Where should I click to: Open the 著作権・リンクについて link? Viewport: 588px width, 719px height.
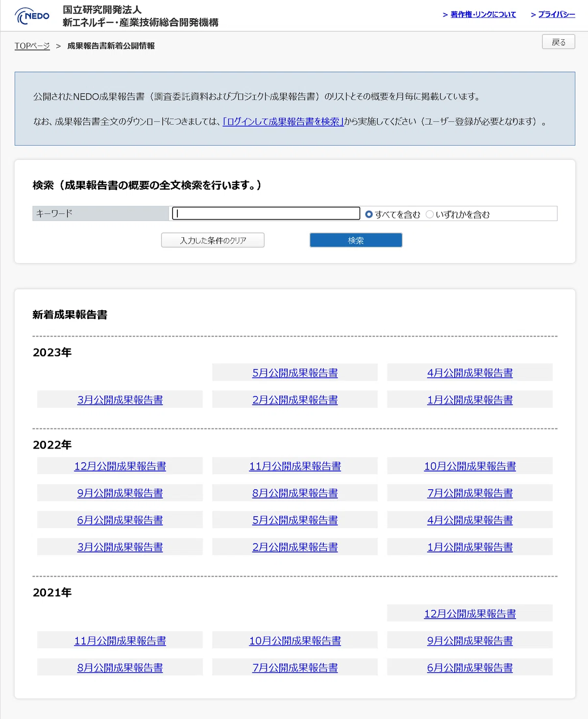coord(483,15)
